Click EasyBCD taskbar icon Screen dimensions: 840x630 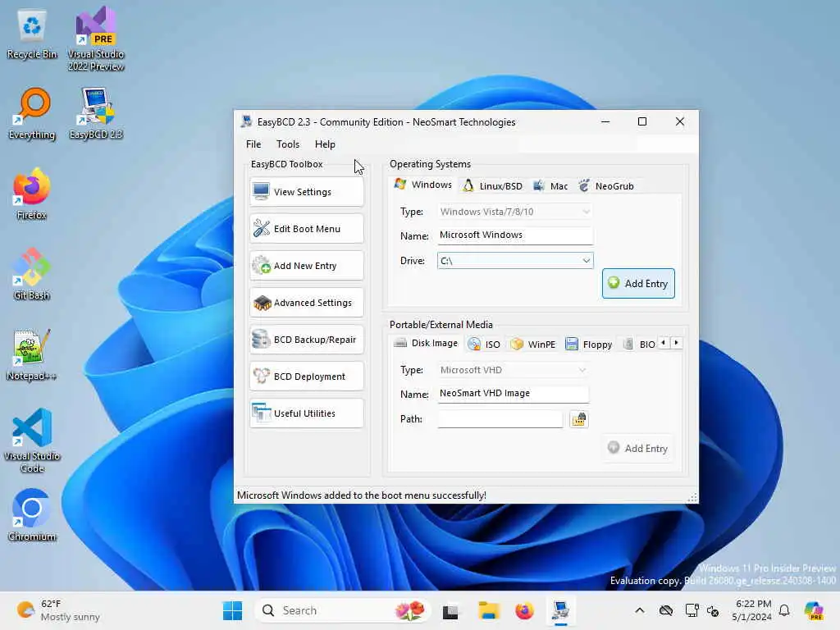click(561, 610)
